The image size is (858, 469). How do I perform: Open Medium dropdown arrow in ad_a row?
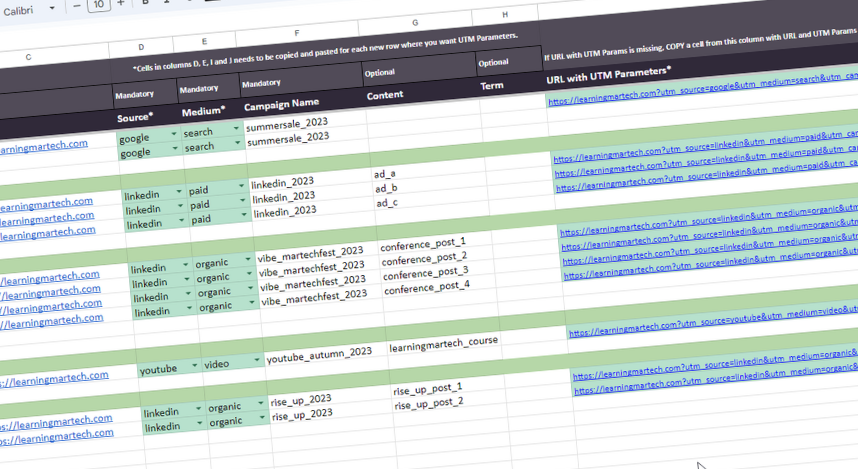[241, 186]
